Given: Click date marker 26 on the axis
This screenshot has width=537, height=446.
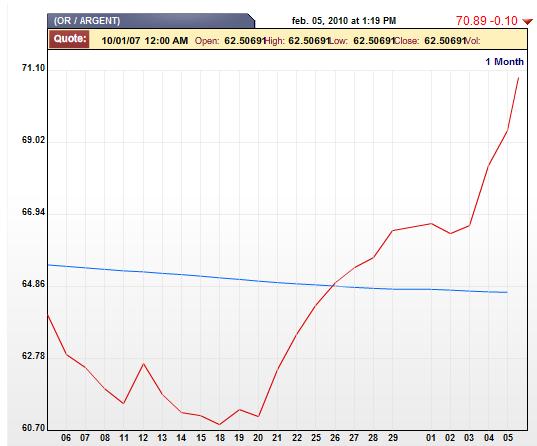Looking at the screenshot, I should (x=335, y=438).
